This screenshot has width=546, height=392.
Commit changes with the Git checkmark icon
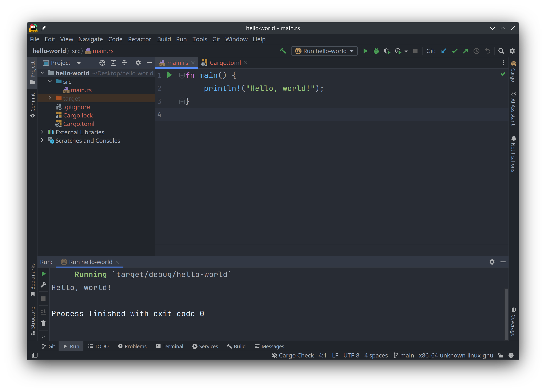click(x=455, y=51)
